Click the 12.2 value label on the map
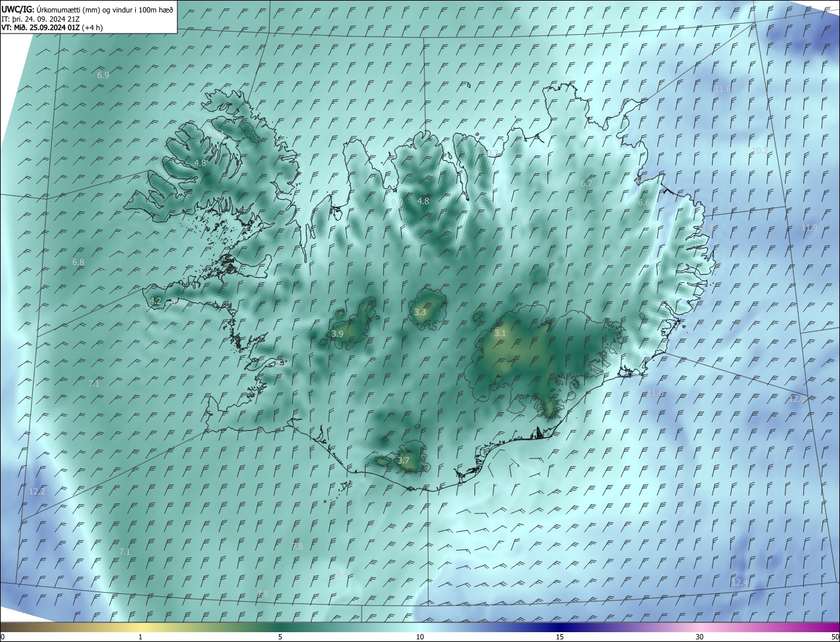Image resolution: width=840 pixels, height=642 pixels. click(37, 492)
